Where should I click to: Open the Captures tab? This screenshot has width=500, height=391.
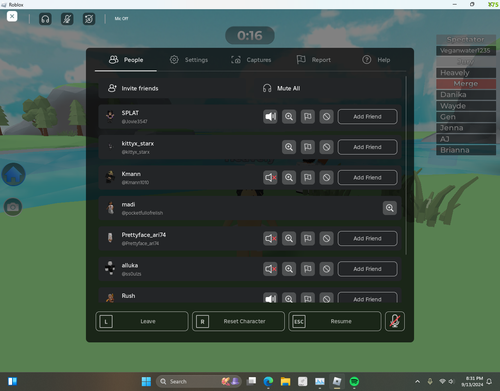click(x=251, y=60)
